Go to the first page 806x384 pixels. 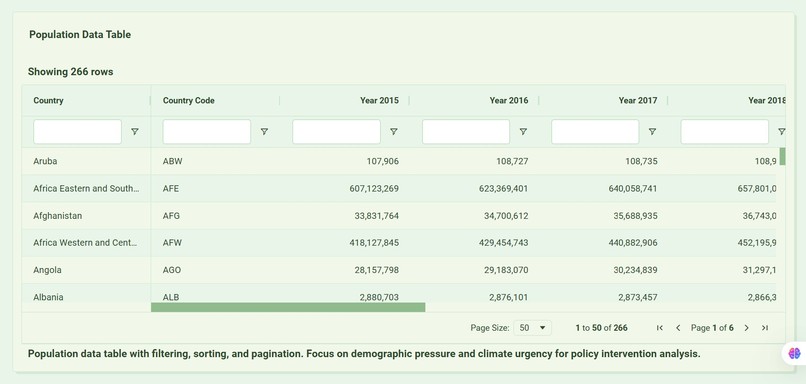(660, 328)
